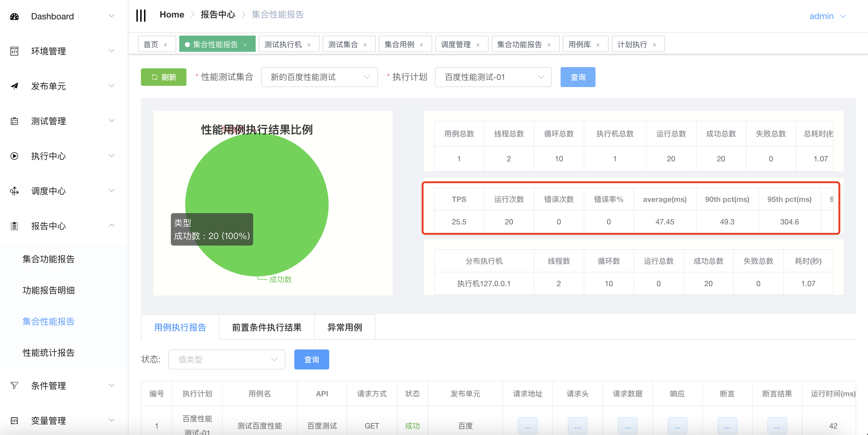
Task: Click the 执行中心 play circle icon
Action: click(x=14, y=156)
